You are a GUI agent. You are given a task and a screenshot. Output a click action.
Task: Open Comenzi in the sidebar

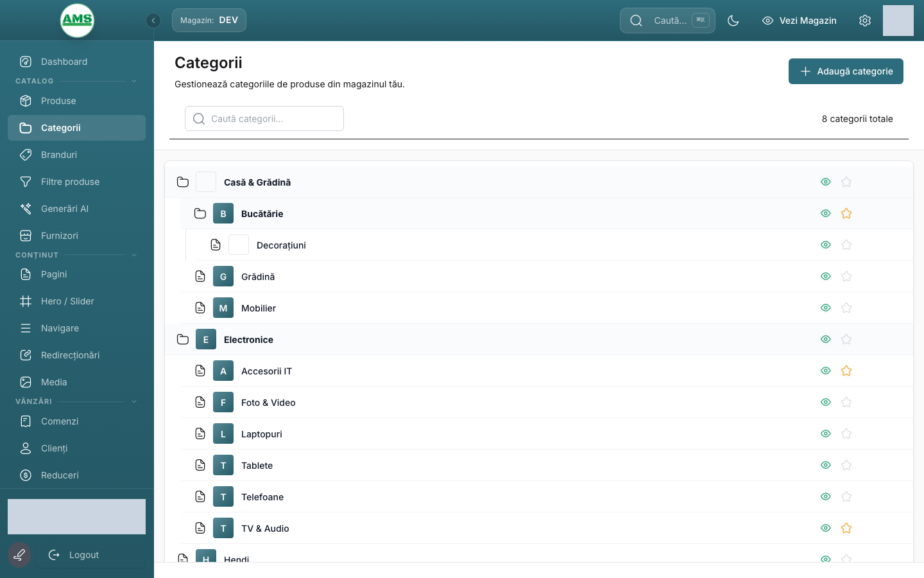pos(77,421)
